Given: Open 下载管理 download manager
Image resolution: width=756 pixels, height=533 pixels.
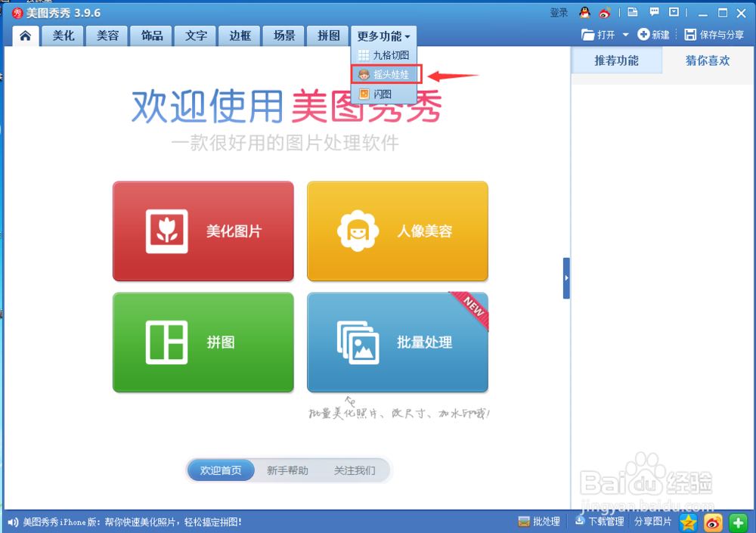Looking at the screenshot, I should click(600, 522).
